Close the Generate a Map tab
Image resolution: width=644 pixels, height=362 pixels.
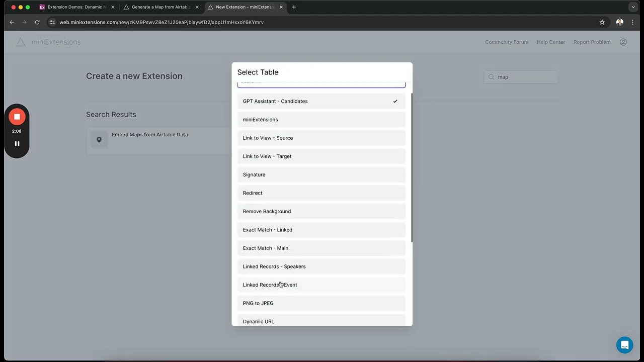click(x=197, y=7)
